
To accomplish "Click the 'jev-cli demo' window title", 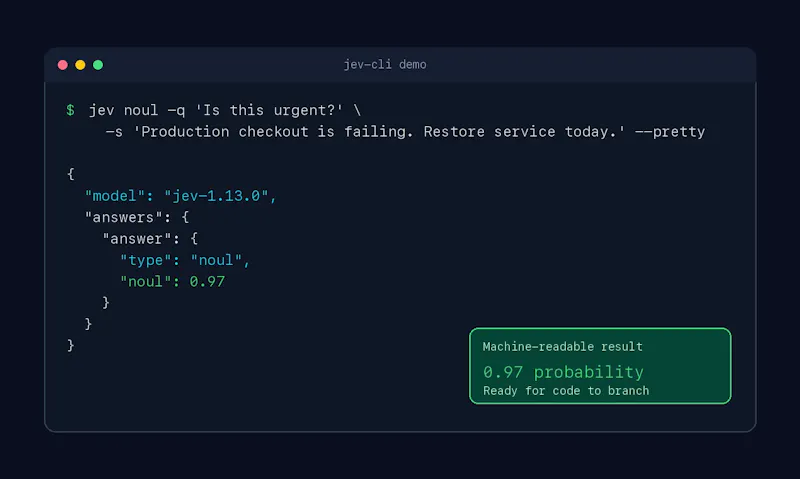I will (385, 65).
